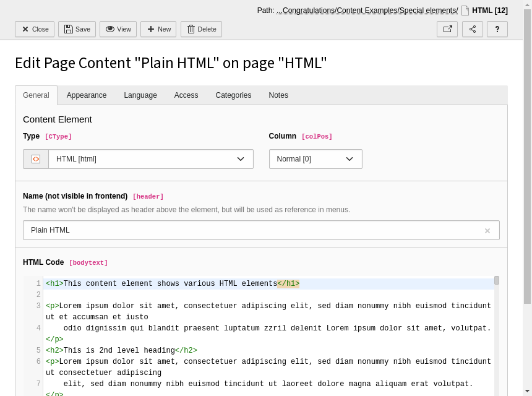Switch to the Appearance tab
This screenshot has width=532, height=396.
click(87, 95)
